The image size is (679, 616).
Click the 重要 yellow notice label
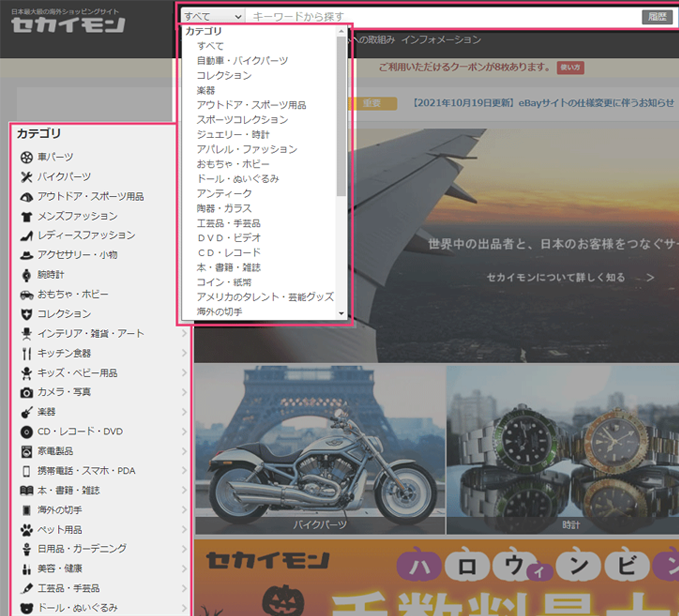coord(372,103)
